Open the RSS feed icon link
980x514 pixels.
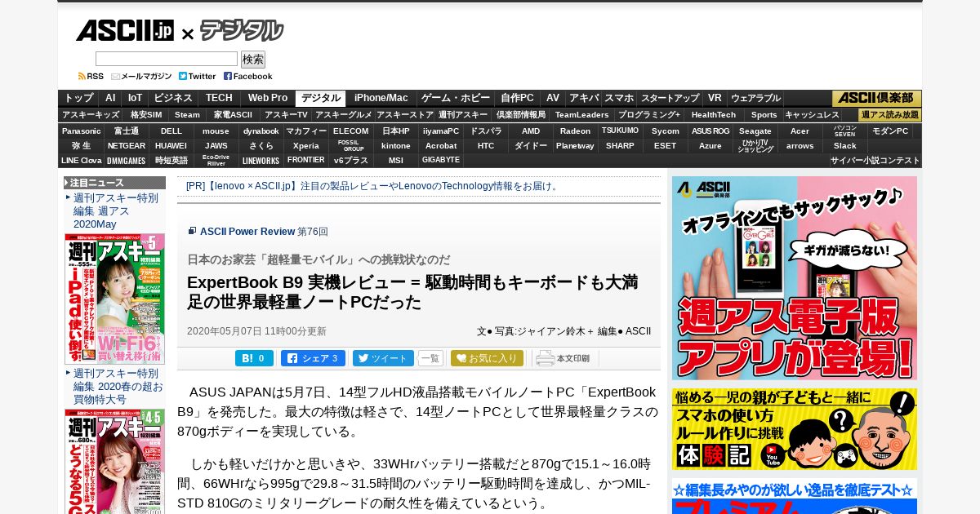(91, 76)
